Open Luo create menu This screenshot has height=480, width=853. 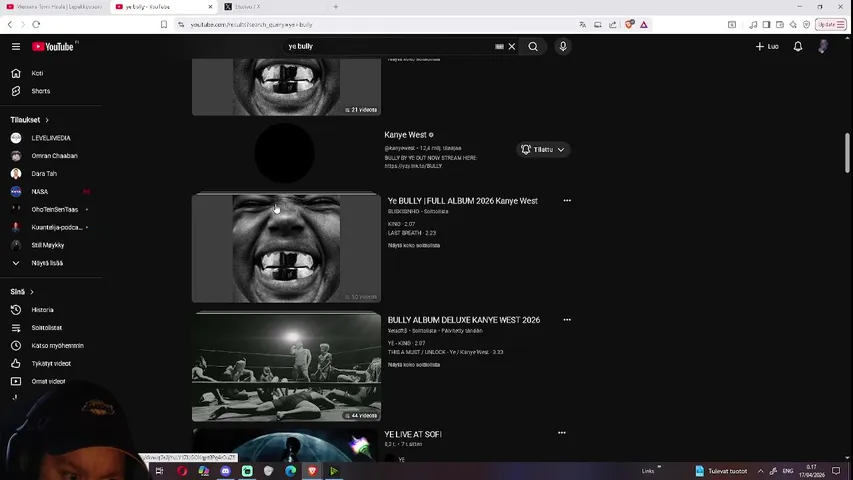767,47
